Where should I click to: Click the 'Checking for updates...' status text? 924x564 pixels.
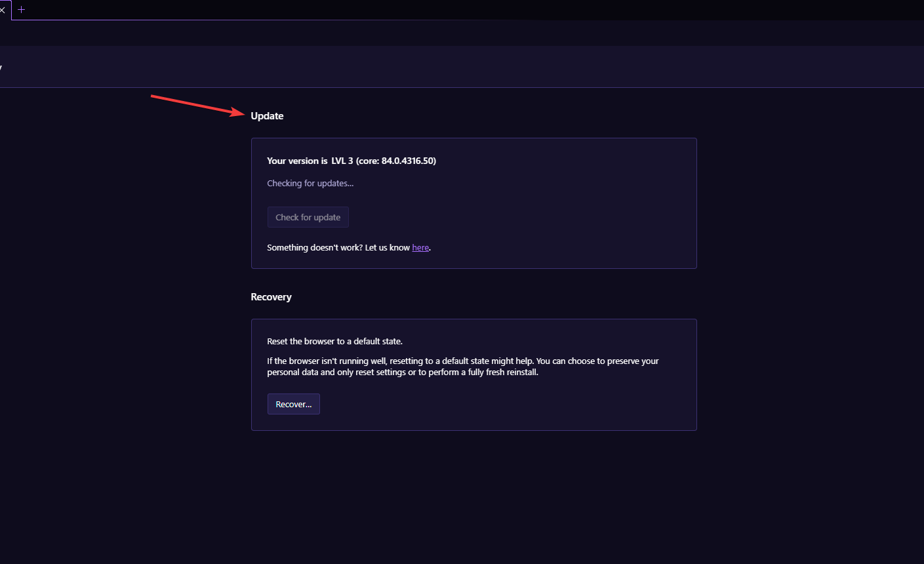310,183
